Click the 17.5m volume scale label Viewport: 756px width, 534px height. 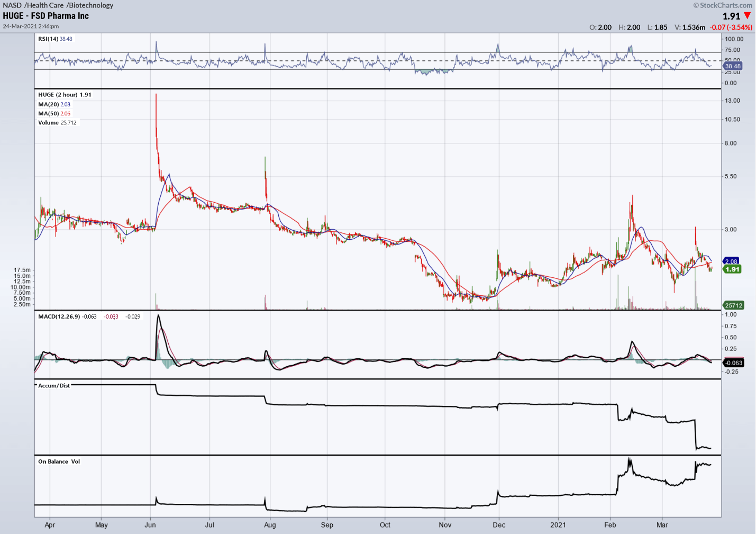(x=22, y=270)
